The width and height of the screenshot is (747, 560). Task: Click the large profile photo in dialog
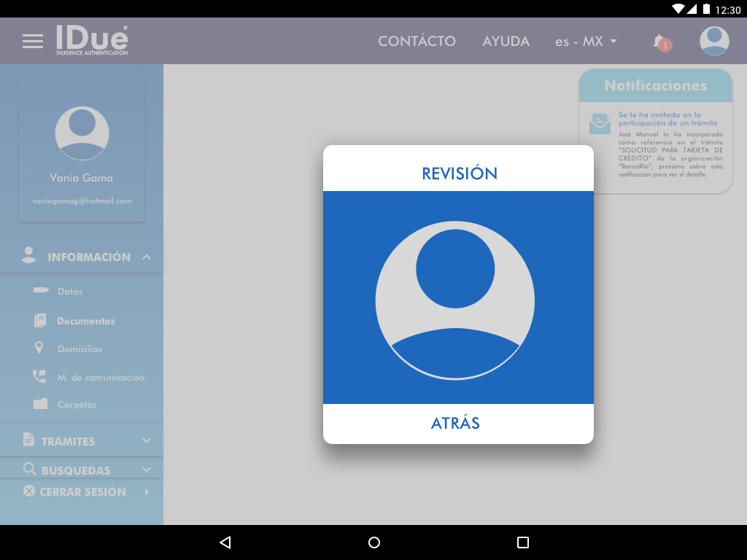pyautogui.click(x=455, y=300)
